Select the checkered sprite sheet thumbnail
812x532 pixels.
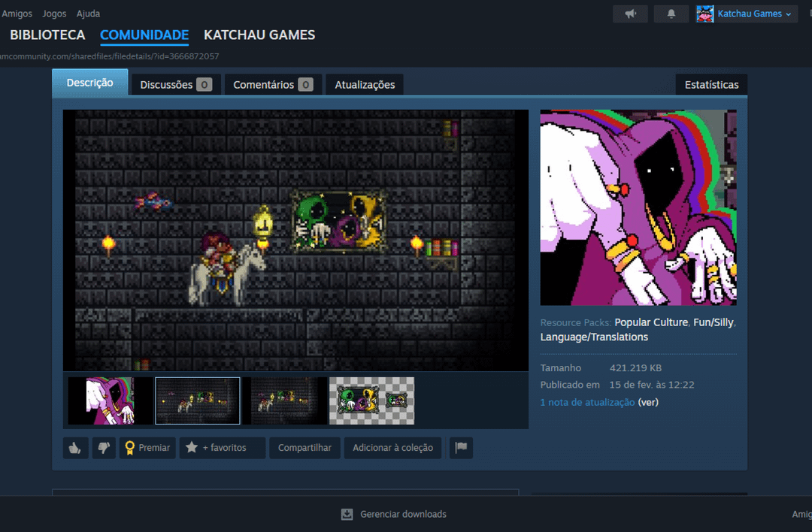pos(371,401)
